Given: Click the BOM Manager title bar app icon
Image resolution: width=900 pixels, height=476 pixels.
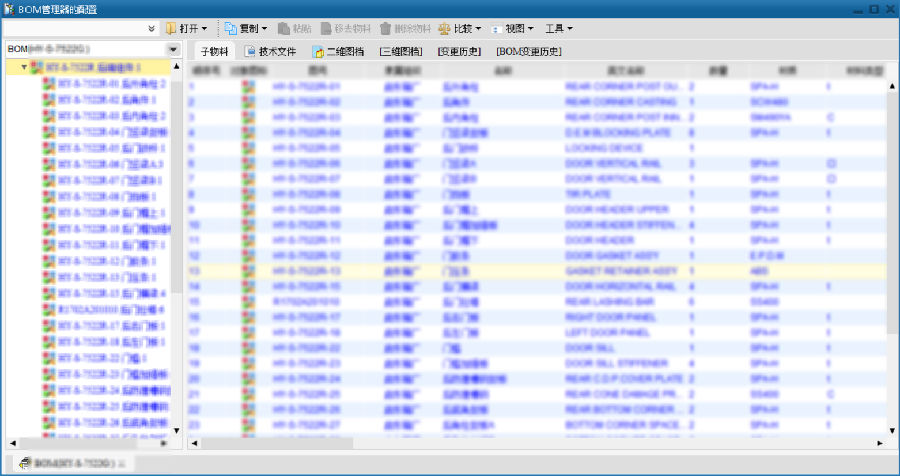Looking at the screenshot, I should click(x=9, y=9).
